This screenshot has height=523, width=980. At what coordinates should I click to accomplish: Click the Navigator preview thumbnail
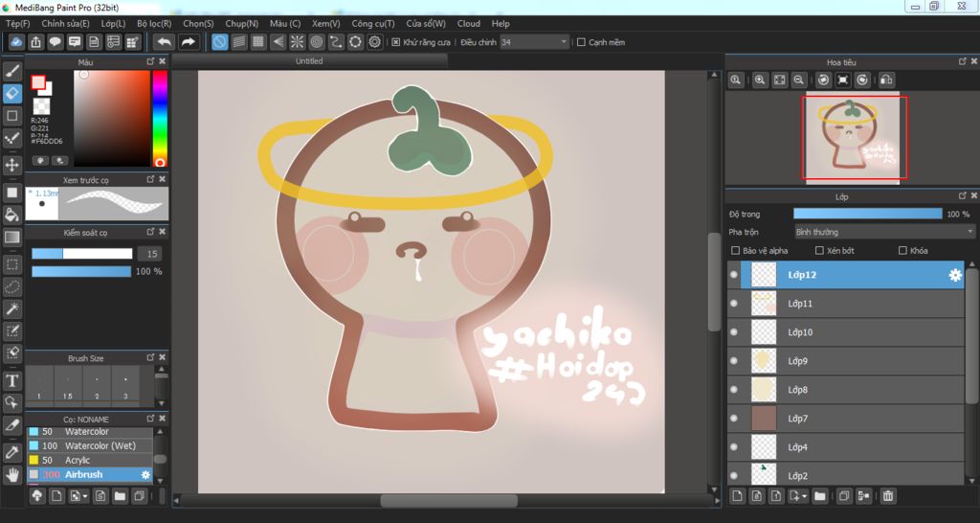853,138
